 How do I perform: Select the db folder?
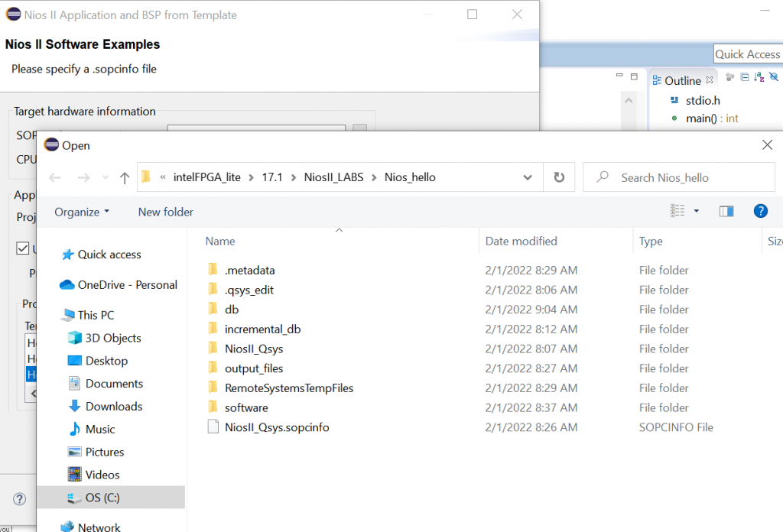231,310
